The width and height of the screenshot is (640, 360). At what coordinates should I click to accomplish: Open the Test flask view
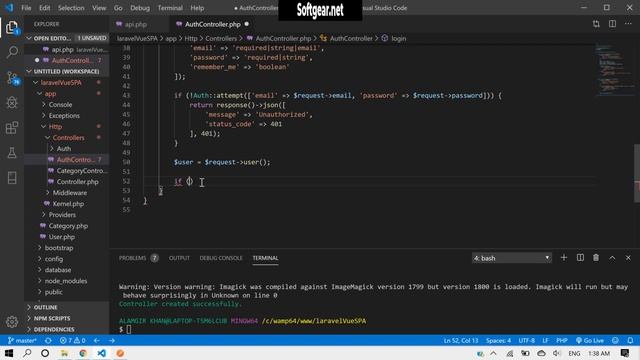point(12,153)
